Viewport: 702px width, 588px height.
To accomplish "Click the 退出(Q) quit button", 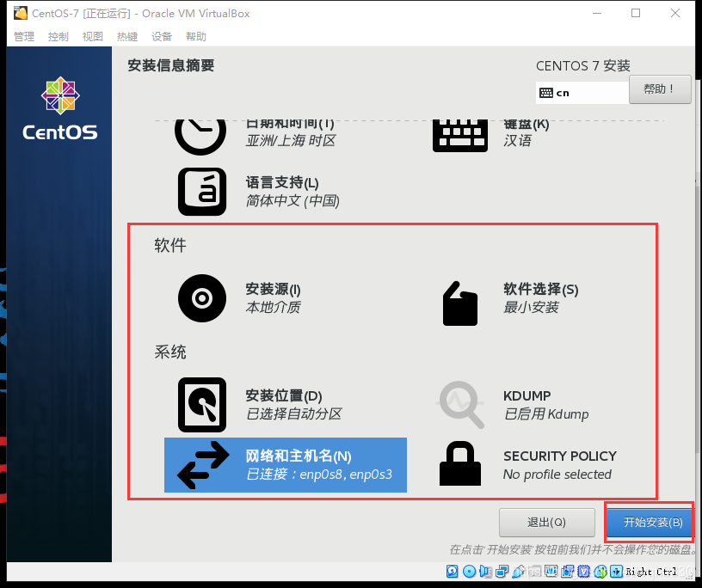I will 546,522.
